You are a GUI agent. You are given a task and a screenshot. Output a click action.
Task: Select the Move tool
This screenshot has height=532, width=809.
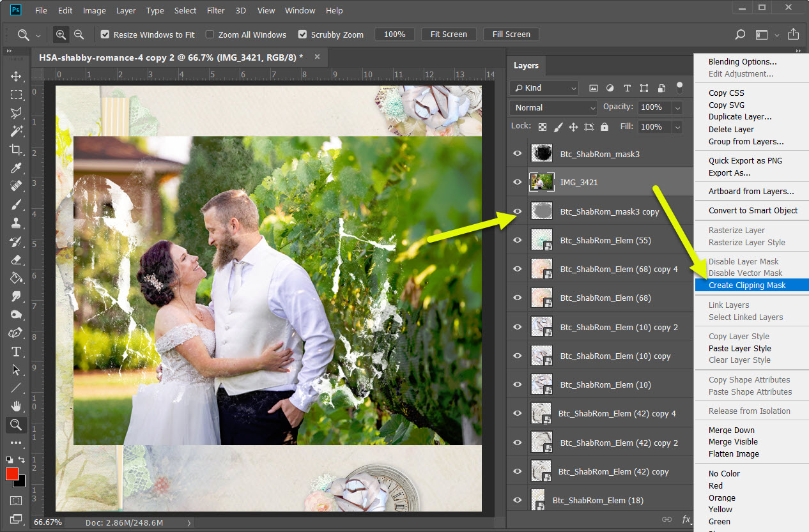click(x=16, y=76)
